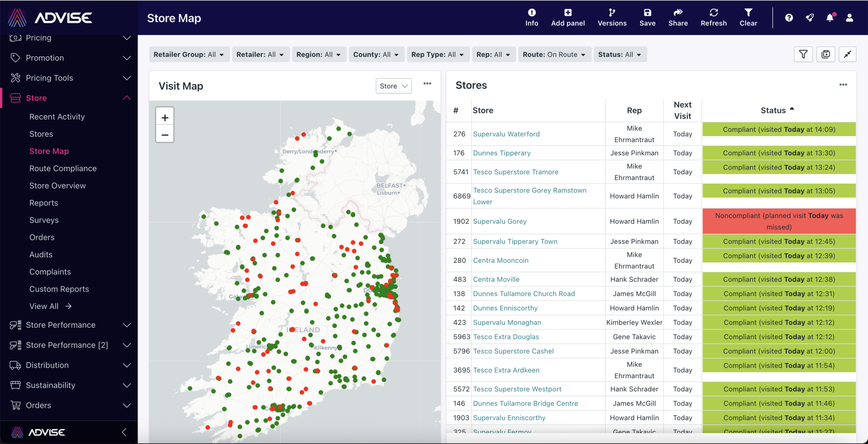Image resolution: width=868 pixels, height=444 pixels.
Task: Open the Supervalu Waterford store link
Action: (x=506, y=134)
